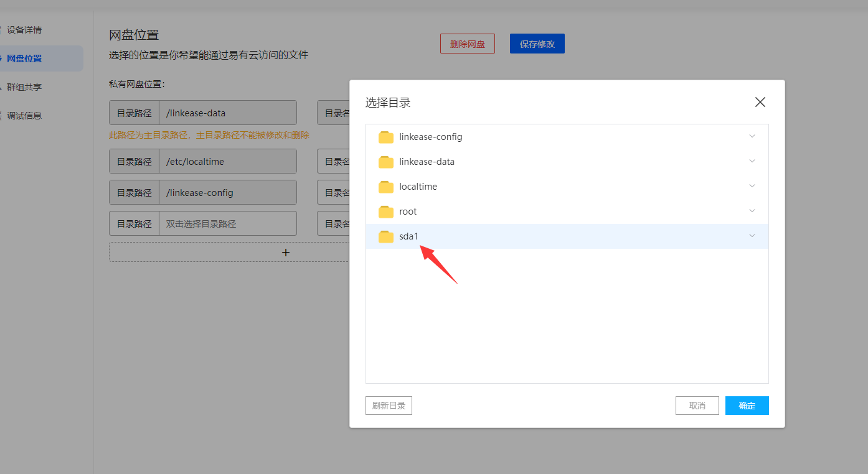Expand the sda1 folder chevron
This screenshot has width=868, height=474.
coord(752,236)
